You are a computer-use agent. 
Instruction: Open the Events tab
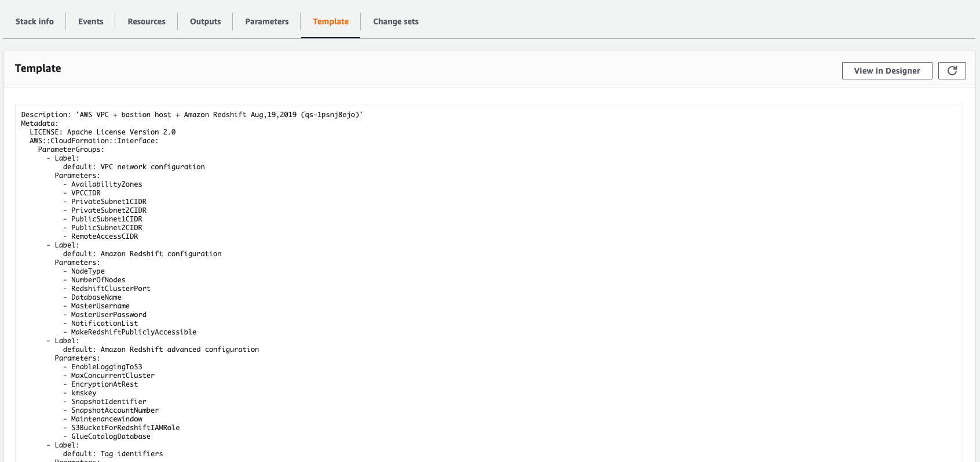coord(91,21)
